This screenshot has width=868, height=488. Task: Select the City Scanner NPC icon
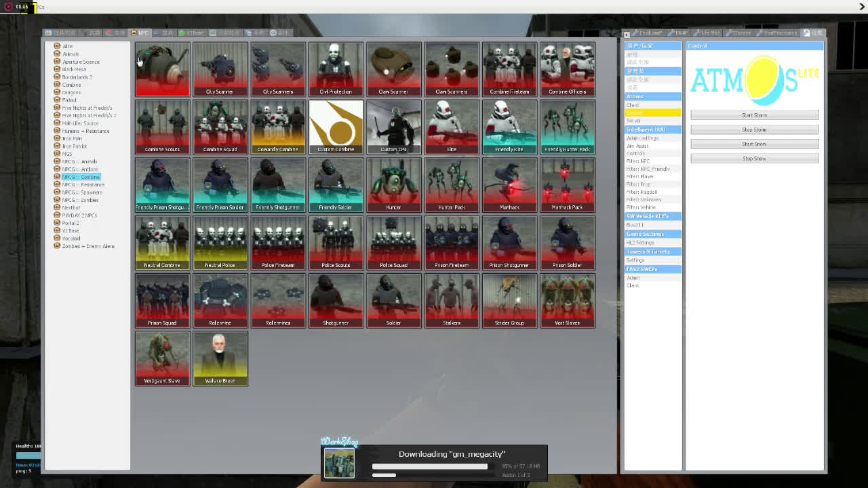[x=220, y=69]
